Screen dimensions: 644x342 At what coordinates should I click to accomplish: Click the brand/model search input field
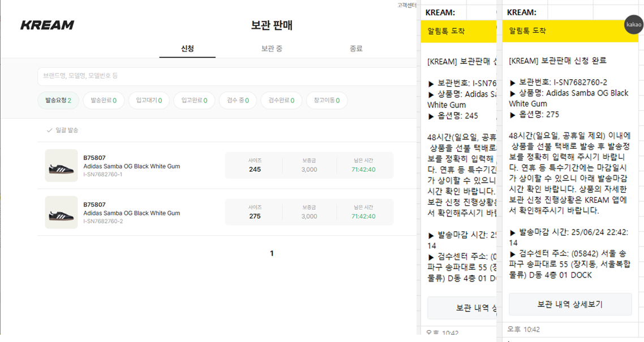tap(227, 76)
